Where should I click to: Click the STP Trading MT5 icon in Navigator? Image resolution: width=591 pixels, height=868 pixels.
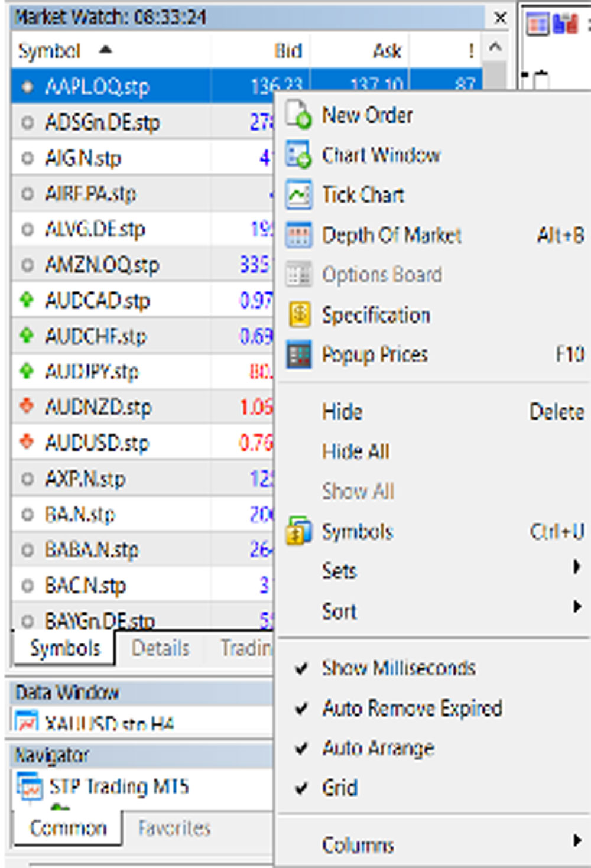coord(30,787)
